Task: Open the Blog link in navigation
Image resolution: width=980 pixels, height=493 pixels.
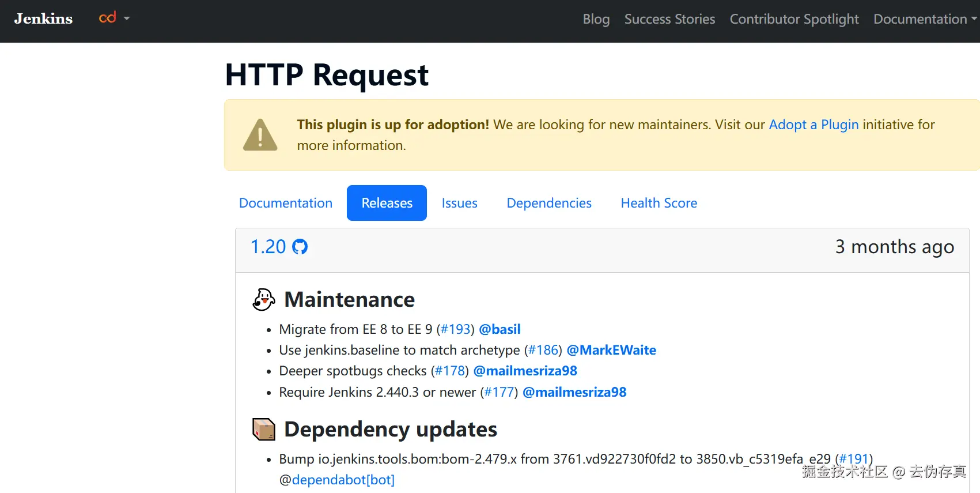Action: point(596,19)
